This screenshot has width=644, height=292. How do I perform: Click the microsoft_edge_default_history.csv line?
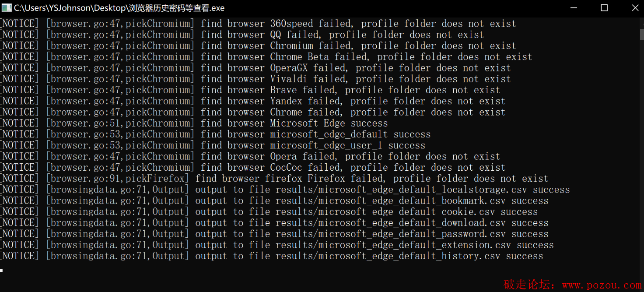(x=272, y=256)
